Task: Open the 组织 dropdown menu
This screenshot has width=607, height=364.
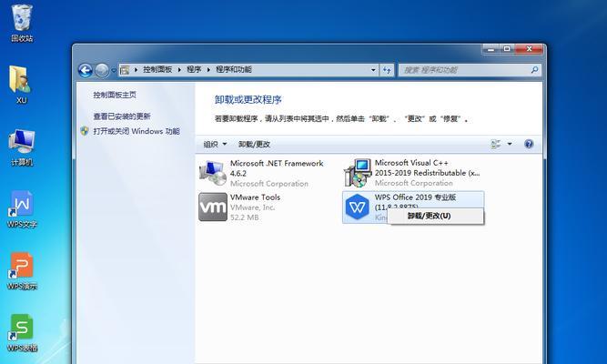Action: click(215, 145)
